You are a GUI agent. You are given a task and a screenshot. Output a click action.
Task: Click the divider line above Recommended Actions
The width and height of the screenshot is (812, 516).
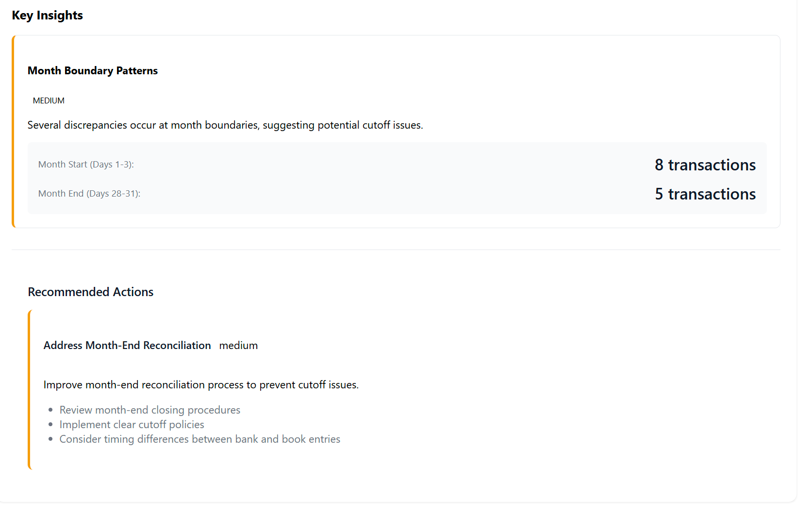[x=396, y=250]
